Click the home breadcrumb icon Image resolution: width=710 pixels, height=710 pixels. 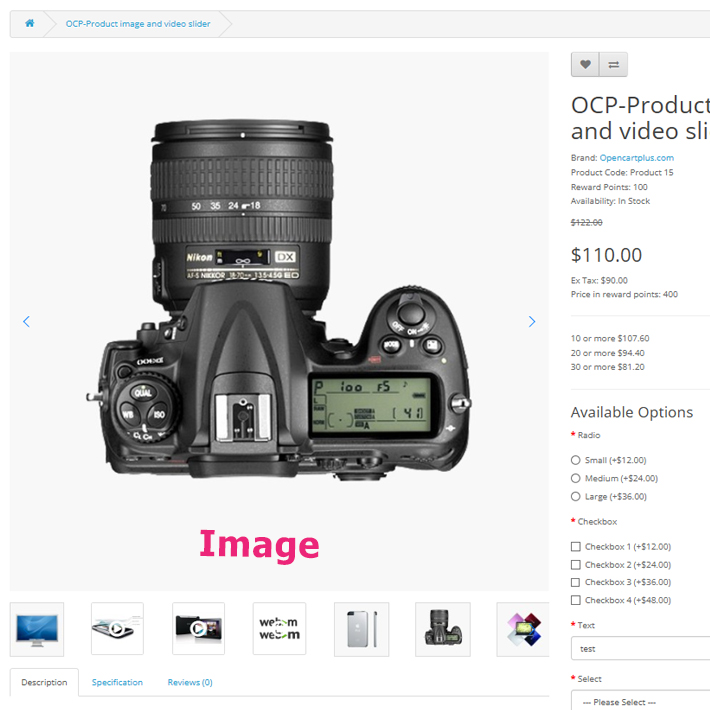pos(29,23)
